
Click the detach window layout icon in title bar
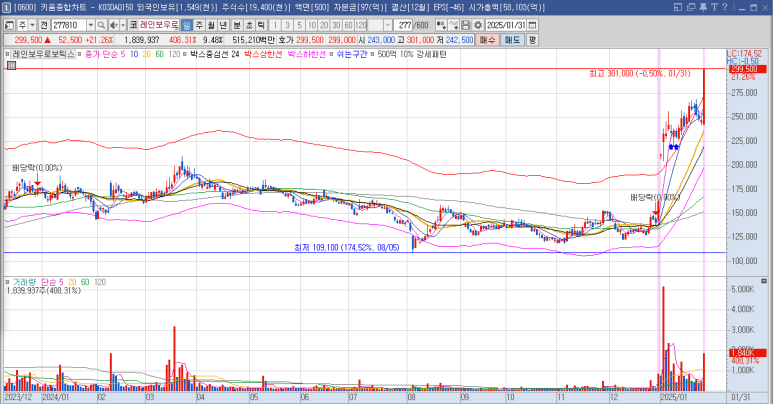678,7
